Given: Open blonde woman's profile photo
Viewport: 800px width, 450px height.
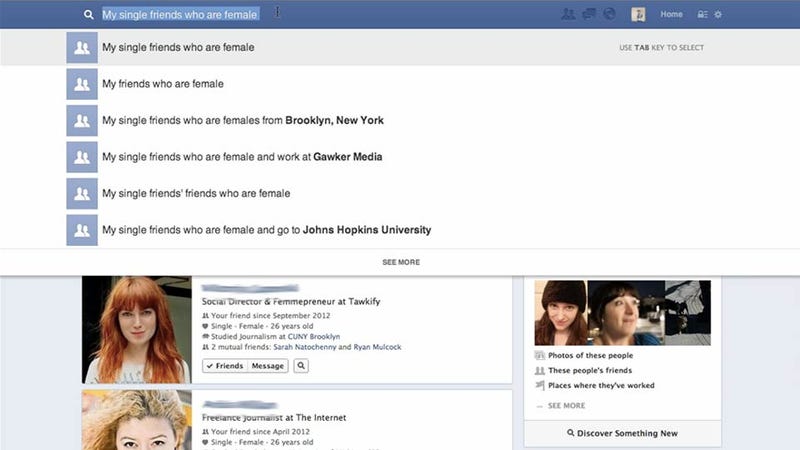Looking at the screenshot, I should 137,420.
